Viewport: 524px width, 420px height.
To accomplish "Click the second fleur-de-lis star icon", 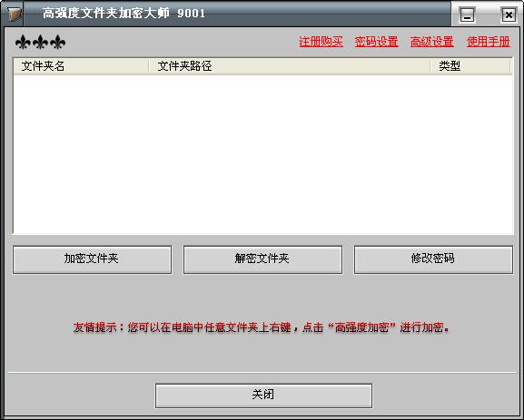I will [x=41, y=43].
